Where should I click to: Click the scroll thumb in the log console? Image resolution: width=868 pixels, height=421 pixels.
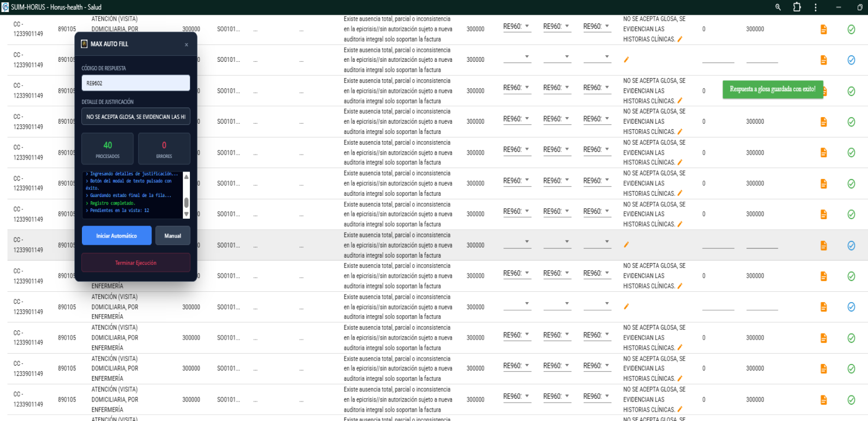point(186,202)
